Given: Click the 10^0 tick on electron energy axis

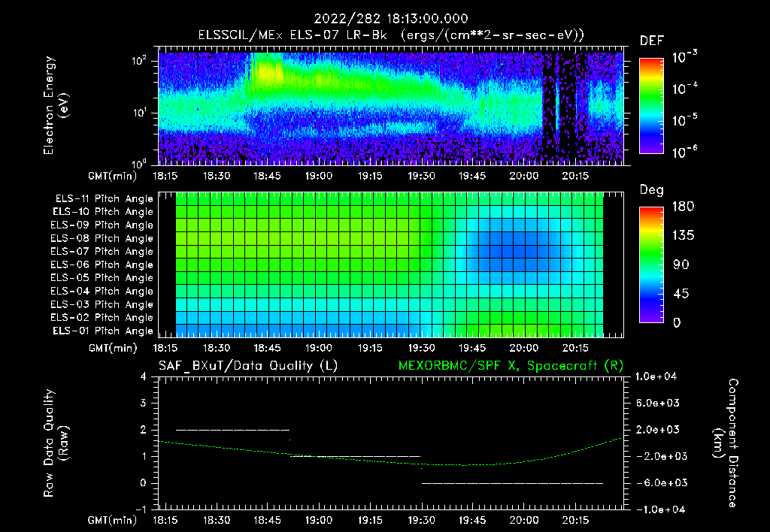Looking at the screenshot, I should pyautogui.click(x=139, y=163).
